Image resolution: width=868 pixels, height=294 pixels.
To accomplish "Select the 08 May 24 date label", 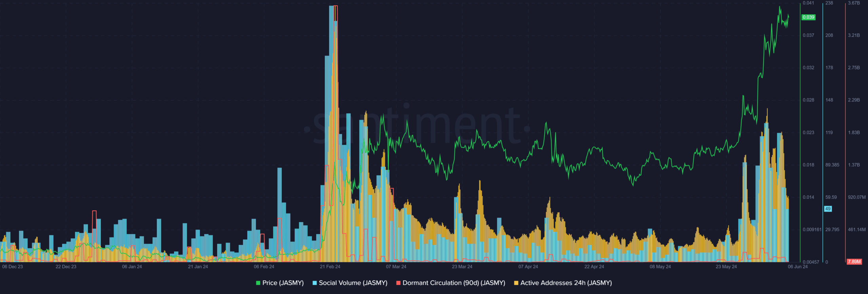I will pyautogui.click(x=660, y=267).
